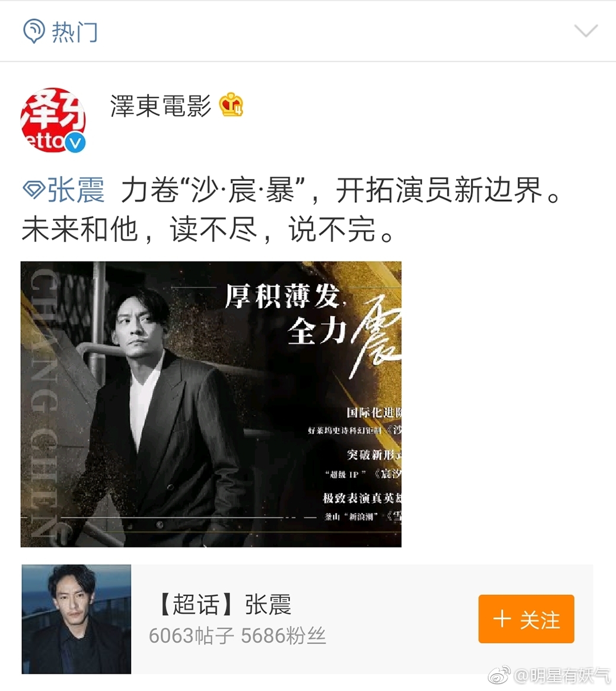The height and width of the screenshot is (691, 616).
Task: Open the Chang Chen poster image
Action: pyautogui.click(x=211, y=404)
